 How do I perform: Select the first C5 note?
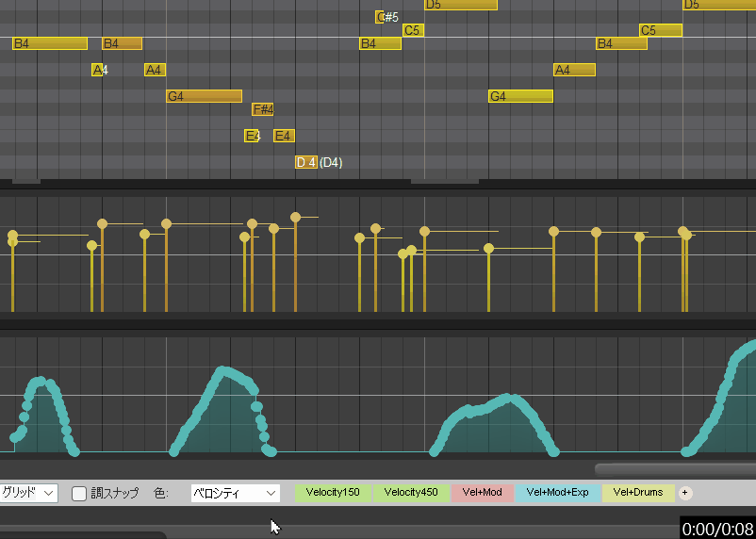[x=413, y=30]
